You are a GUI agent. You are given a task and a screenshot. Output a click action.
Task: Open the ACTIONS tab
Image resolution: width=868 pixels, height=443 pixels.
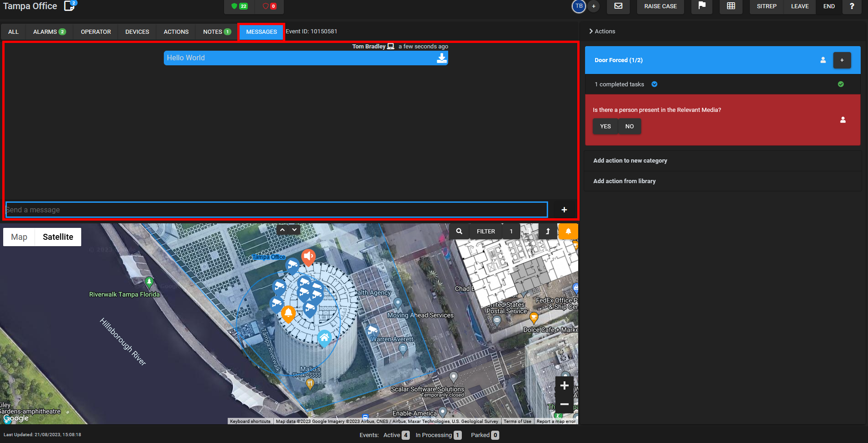click(176, 32)
